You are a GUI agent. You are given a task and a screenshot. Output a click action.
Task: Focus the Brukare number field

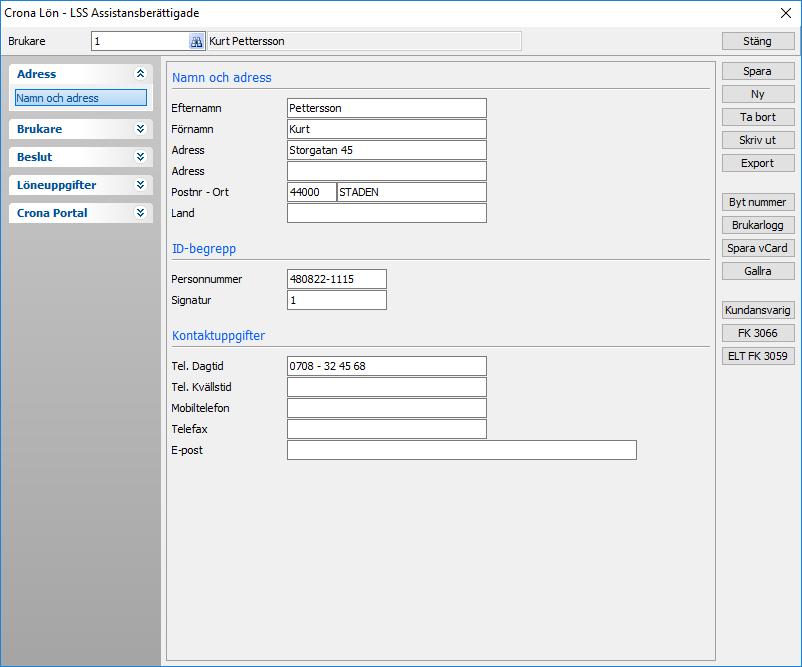click(140, 41)
